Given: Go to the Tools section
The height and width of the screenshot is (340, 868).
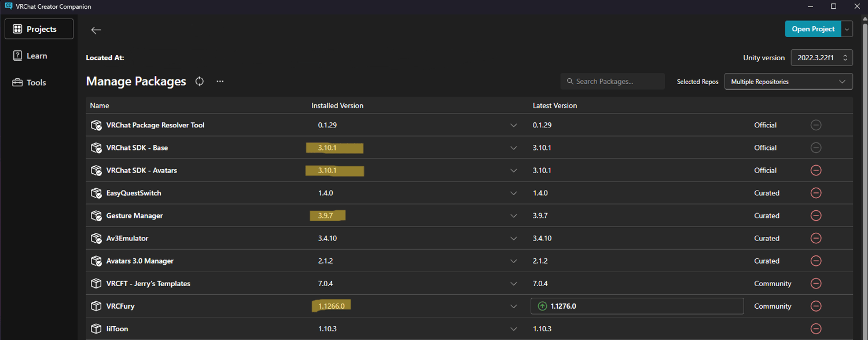Looking at the screenshot, I should [x=35, y=82].
